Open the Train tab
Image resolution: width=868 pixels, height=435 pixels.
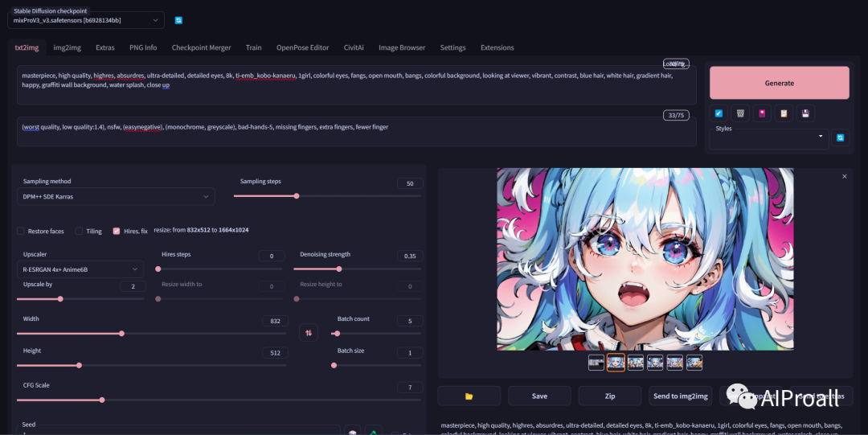point(253,47)
